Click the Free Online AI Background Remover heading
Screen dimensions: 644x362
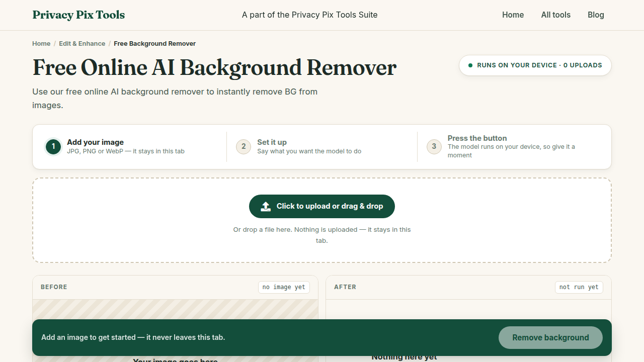(214, 68)
